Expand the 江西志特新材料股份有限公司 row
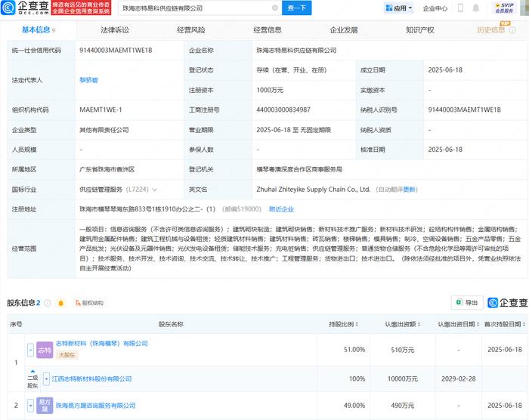This screenshot has width=529, height=420. (47, 379)
